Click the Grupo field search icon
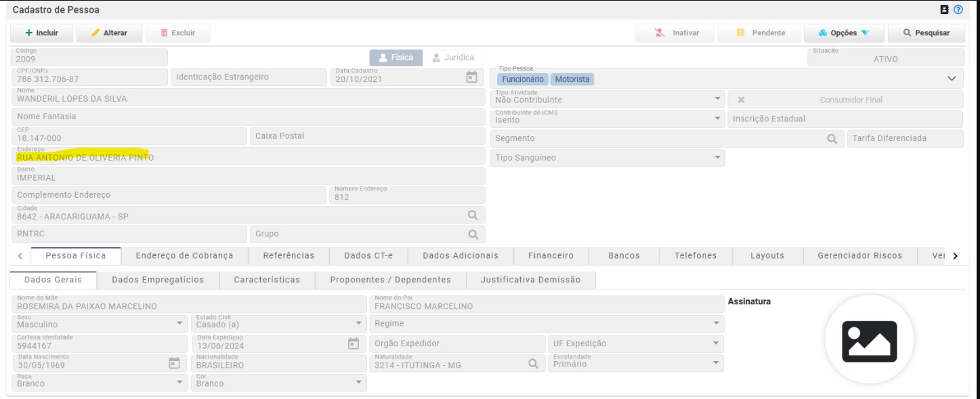 pyautogui.click(x=473, y=234)
